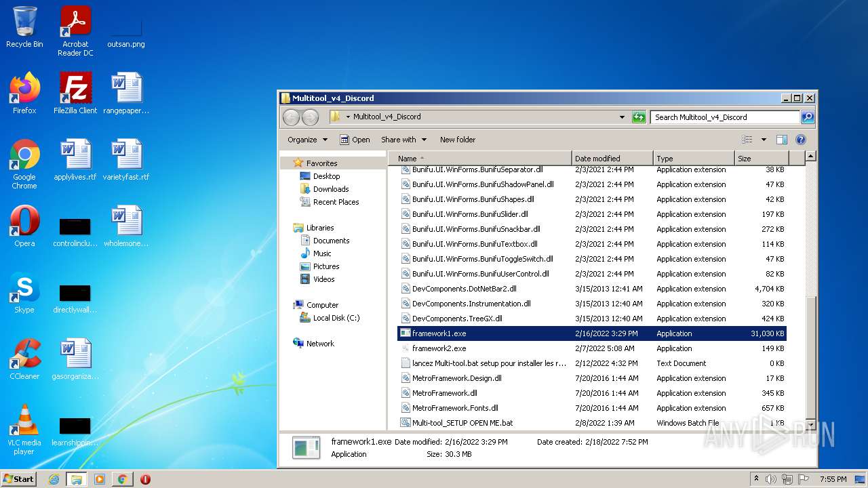
Task: Open the CCleaner shortcut
Action: click(24, 359)
